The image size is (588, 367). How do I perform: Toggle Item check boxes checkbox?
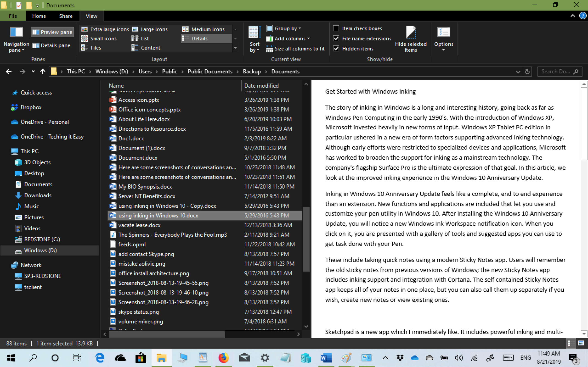[x=336, y=28]
